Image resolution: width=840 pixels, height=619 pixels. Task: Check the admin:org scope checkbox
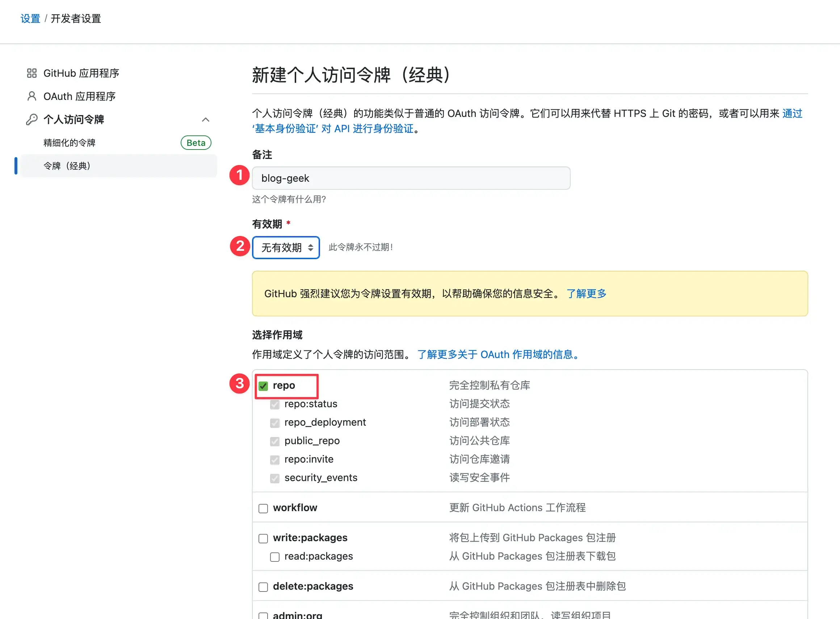264,616
